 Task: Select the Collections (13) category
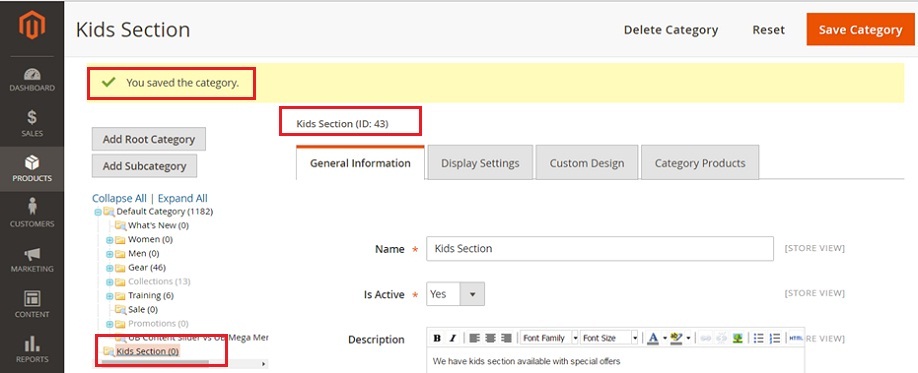pyautogui.click(x=159, y=282)
